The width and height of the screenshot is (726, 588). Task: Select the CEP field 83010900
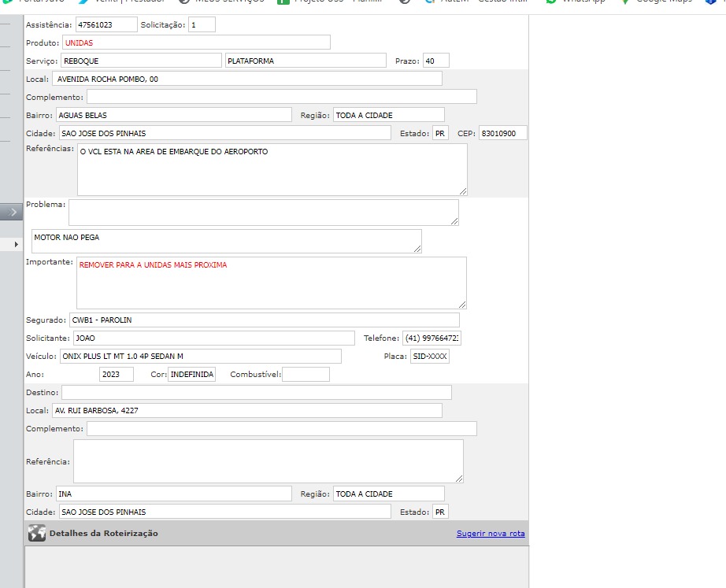[503, 133]
